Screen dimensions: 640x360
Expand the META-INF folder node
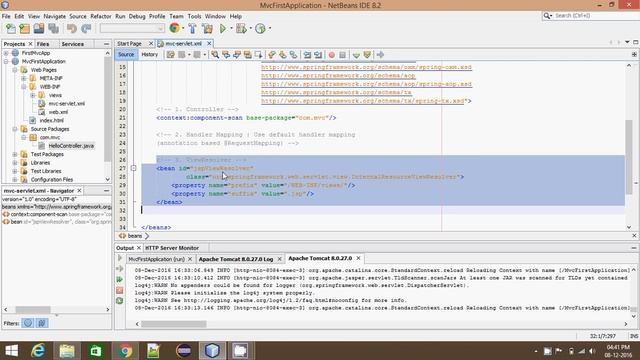(x=24, y=78)
